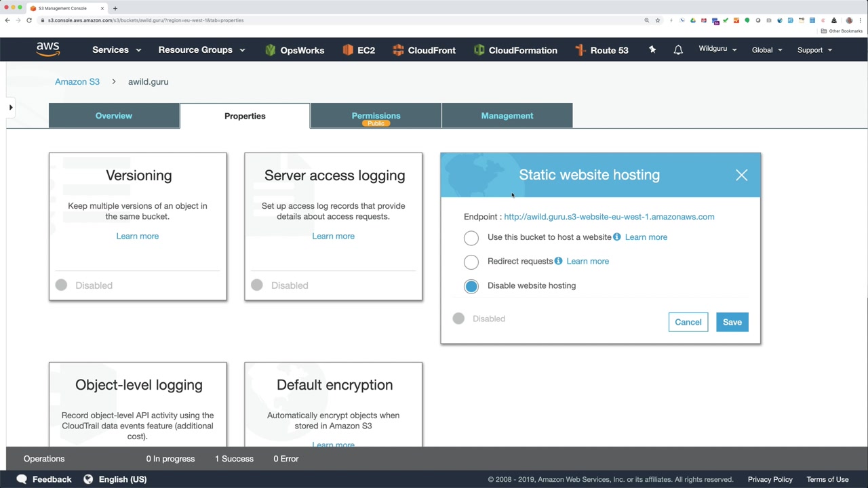Open the Global region dropdown

[x=767, y=49]
